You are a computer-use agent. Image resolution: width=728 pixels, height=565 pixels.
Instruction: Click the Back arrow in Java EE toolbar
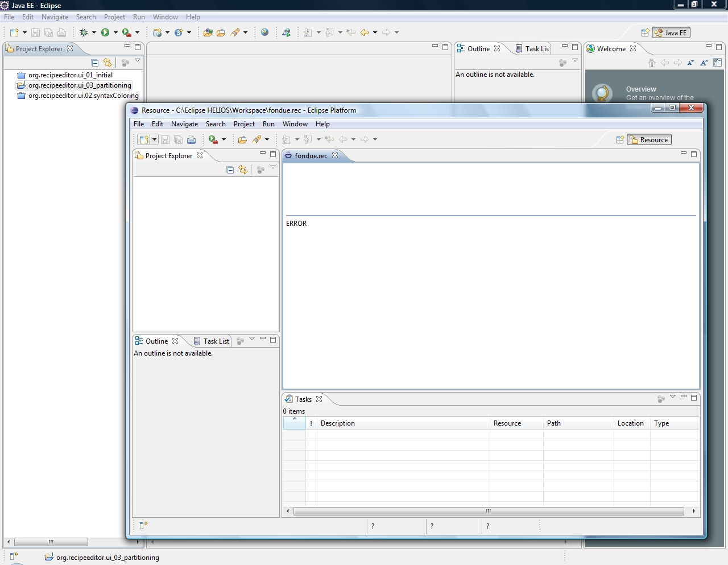click(365, 32)
